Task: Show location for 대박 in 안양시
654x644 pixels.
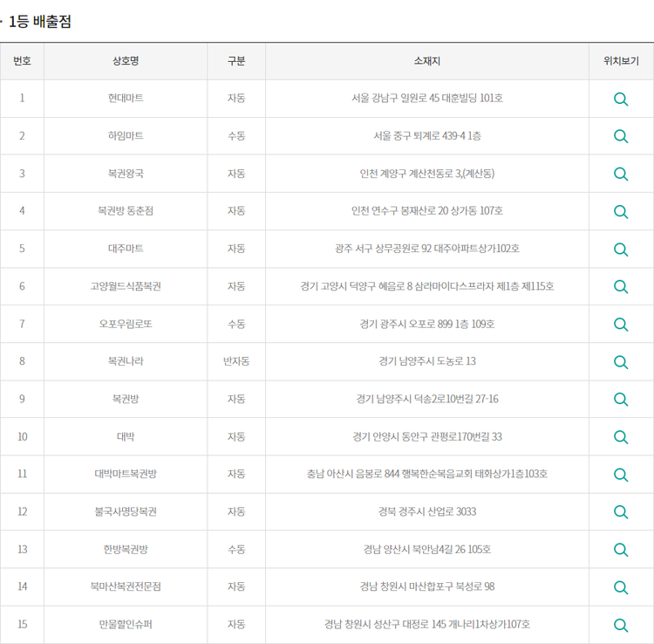Action: point(621,437)
